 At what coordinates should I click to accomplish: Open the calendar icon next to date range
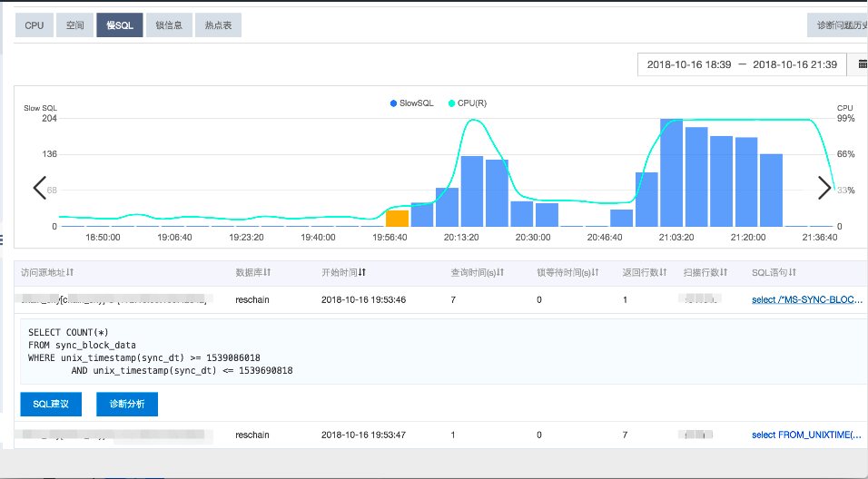coord(862,64)
